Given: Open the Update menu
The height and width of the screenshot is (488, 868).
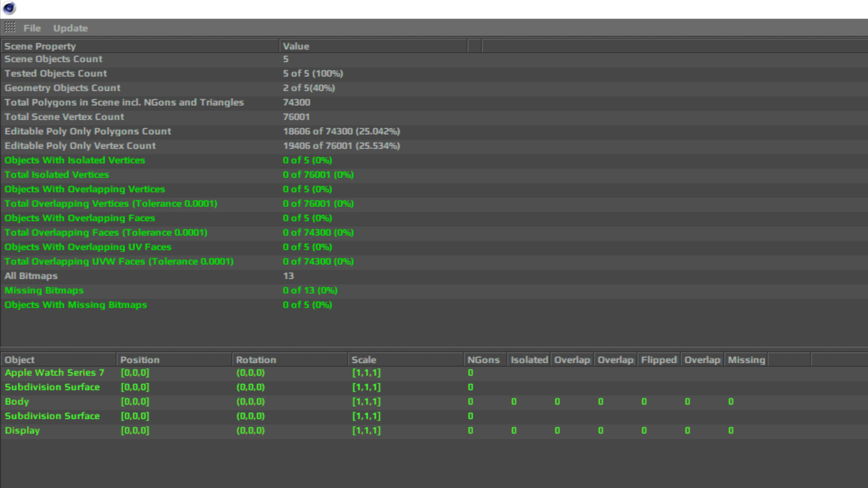Looking at the screenshot, I should click(x=71, y=28).
